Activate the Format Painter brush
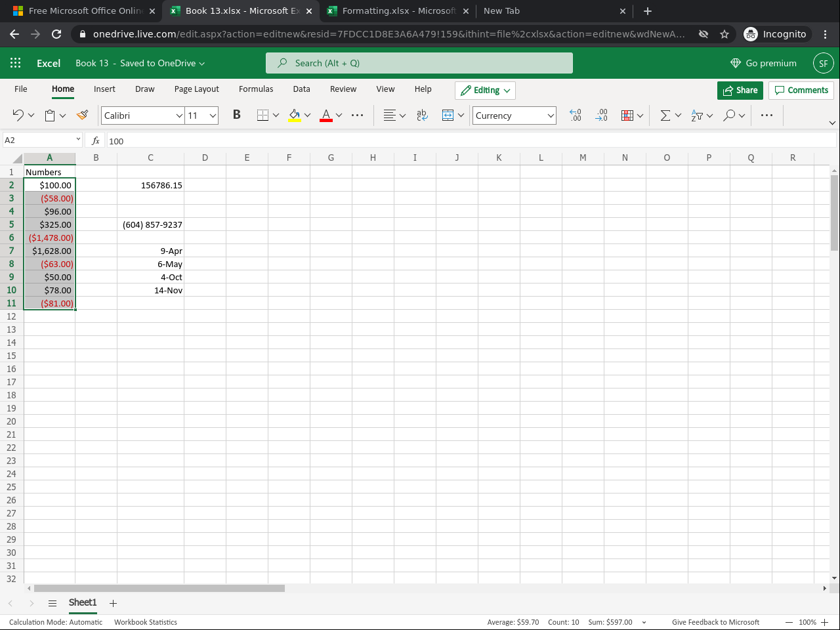 [82, 115]
